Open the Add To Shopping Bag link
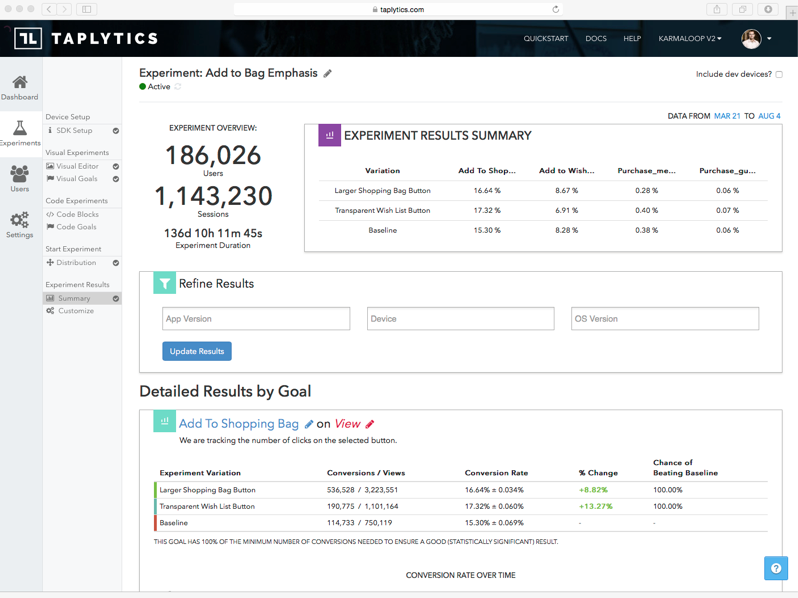The width and height of the screenshot is (798, 598). pos(239,423)
